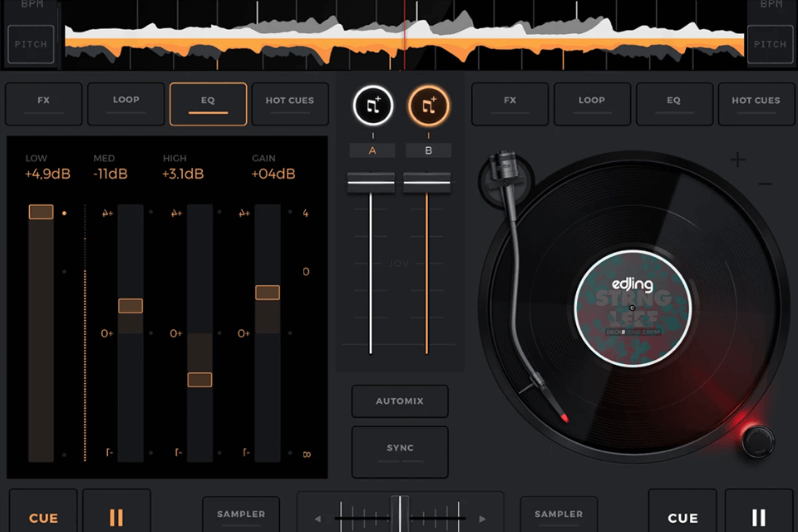Load a track onto deck A
Viewport: 798px width, 532px height.
[373, 106]
